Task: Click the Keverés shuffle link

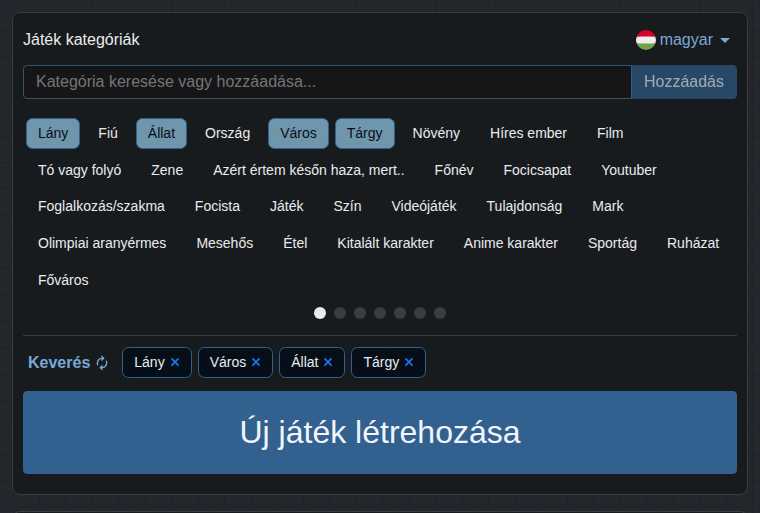Action: [x=68, y=363]
